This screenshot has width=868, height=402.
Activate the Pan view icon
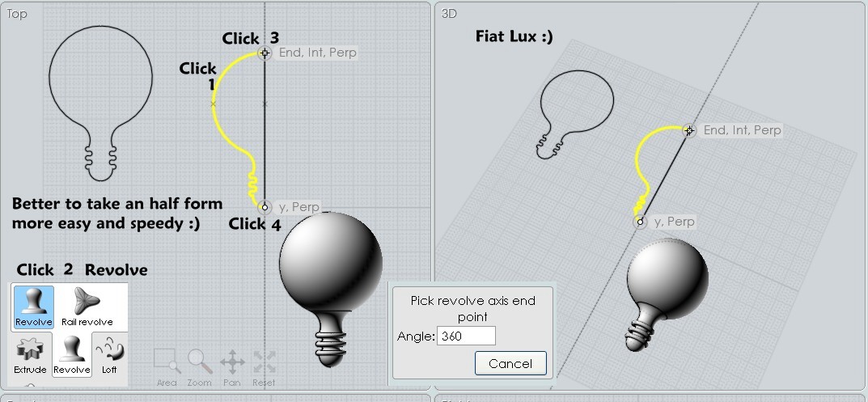(232, 367)
